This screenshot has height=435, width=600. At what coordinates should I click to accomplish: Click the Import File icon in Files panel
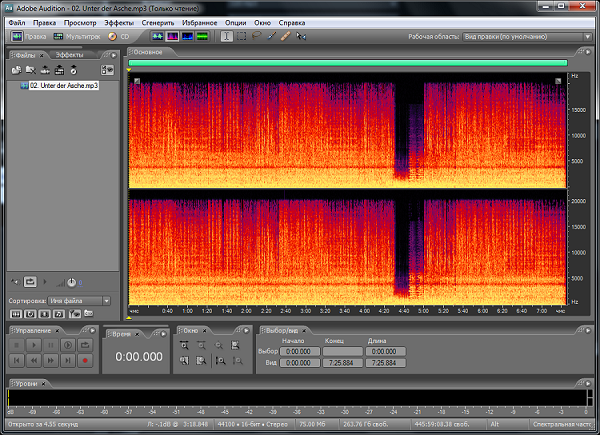pos(17,70)
